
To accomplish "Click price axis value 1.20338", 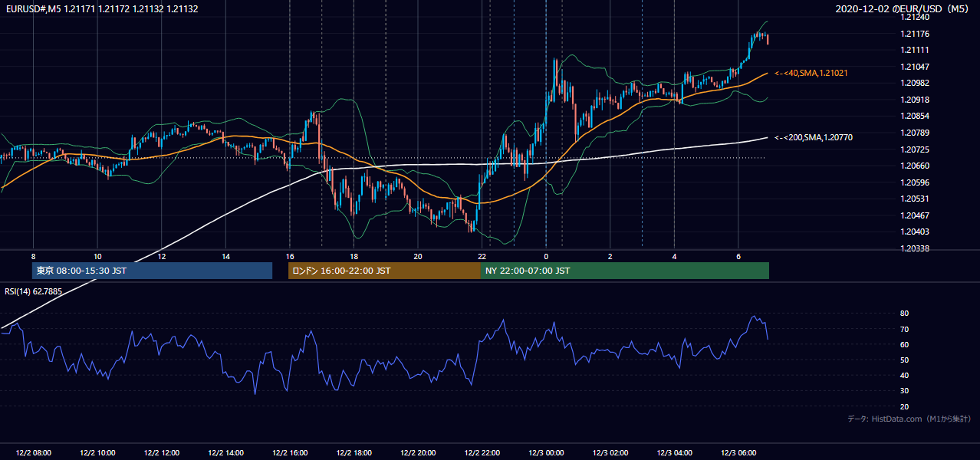I will (x=915, y=248).
